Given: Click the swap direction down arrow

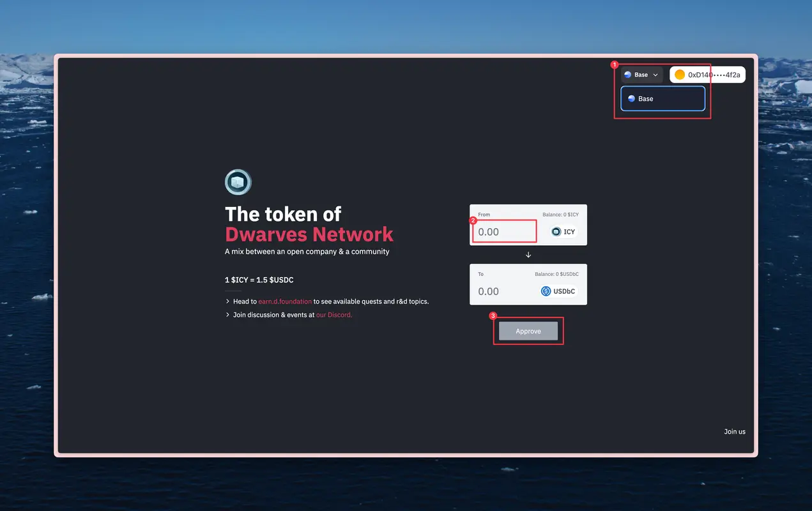Looking at the screenshot, I should tap(528, 255).
